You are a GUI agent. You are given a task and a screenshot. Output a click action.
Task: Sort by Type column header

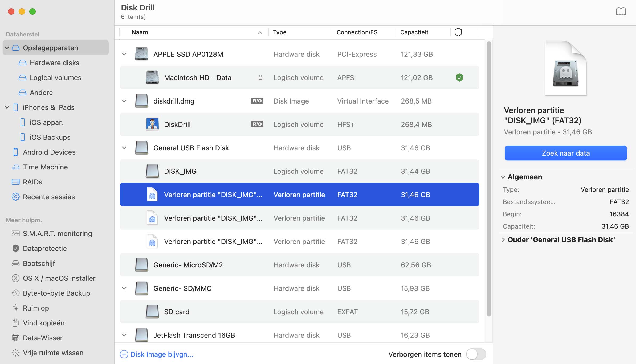(x=300, y=32)
